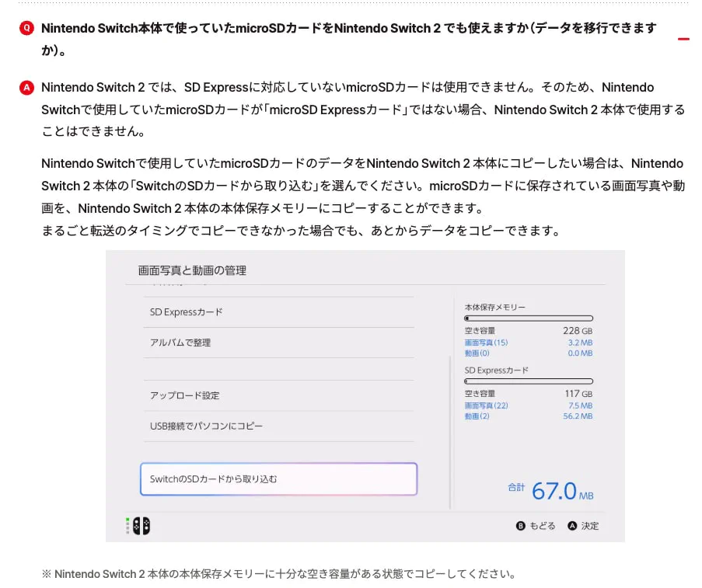Click the red A answer badge icon
The width and height of the screenshot is (702, 588).
[x=26, y=87]
